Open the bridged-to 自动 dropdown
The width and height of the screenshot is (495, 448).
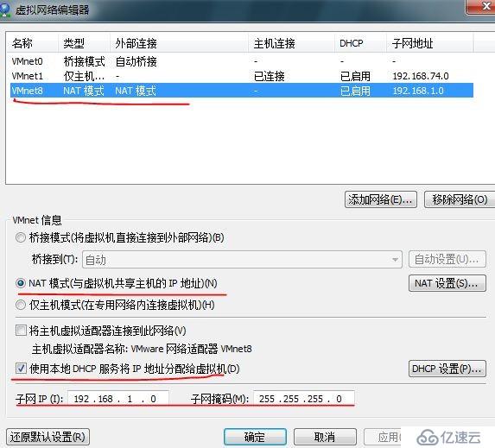(x=242, y=260)
